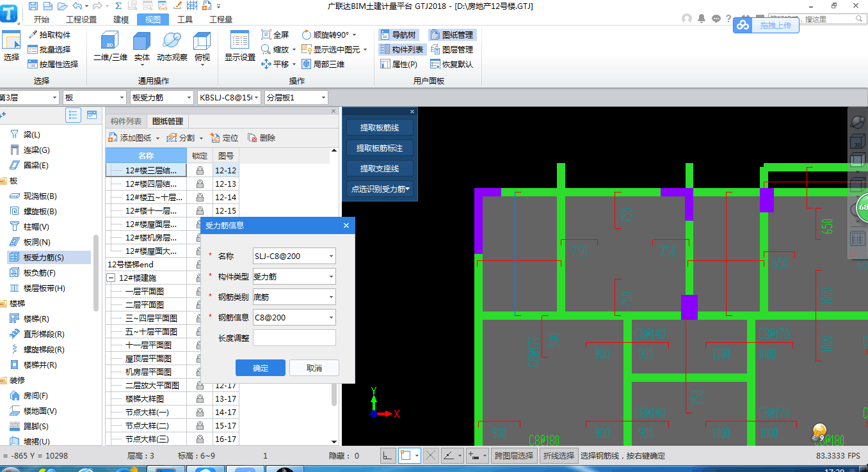Click the 提取支座线 button
The image size is (868, 472).
380,168
